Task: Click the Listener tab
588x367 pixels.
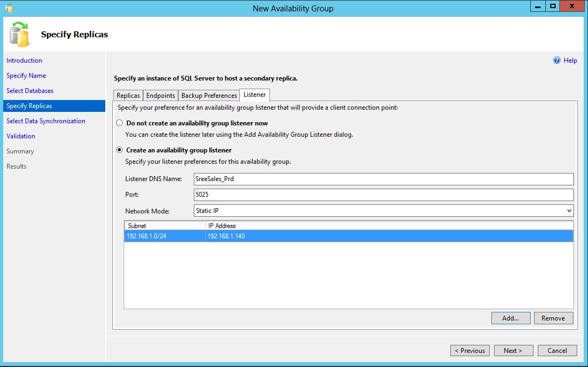Action: [x=254, y=95]
